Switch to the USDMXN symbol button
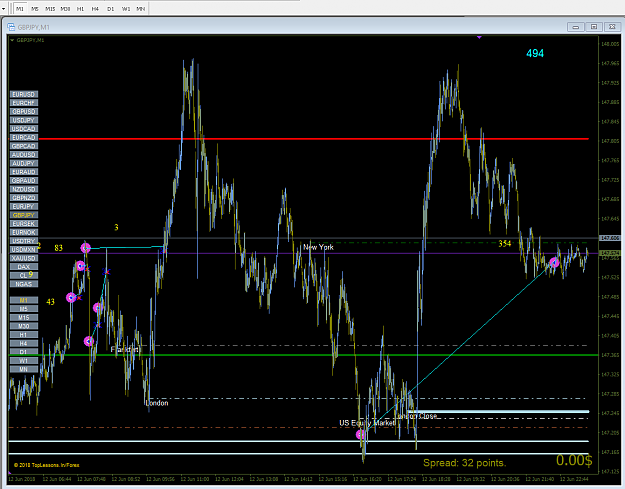 [24, 250]
